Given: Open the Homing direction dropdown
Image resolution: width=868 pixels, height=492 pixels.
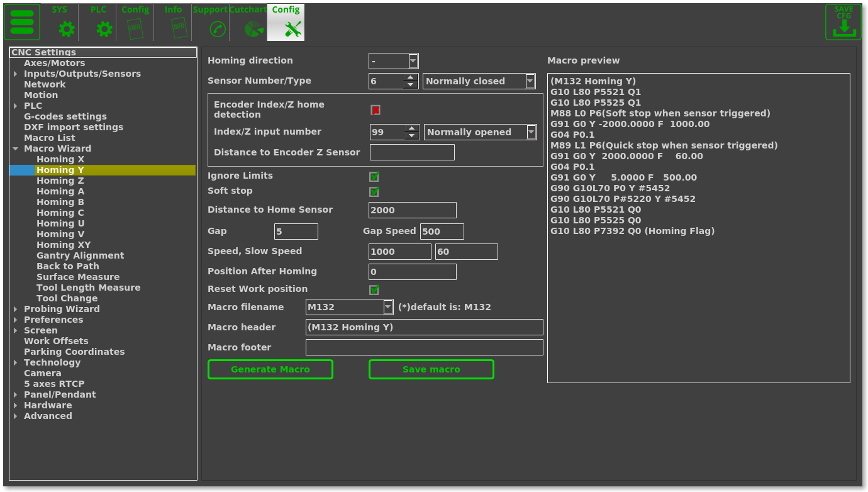Looking at the screenshot, I should [x=413, y=61].
